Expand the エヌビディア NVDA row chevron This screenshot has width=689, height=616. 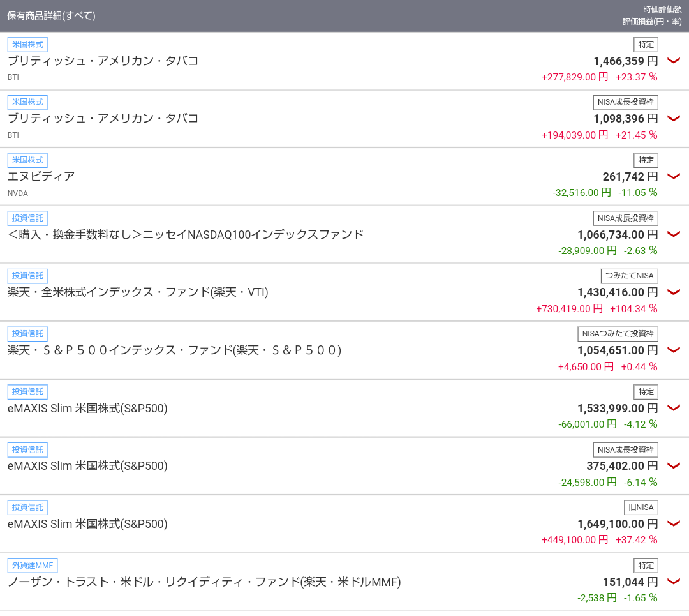(x=674, y=176)
